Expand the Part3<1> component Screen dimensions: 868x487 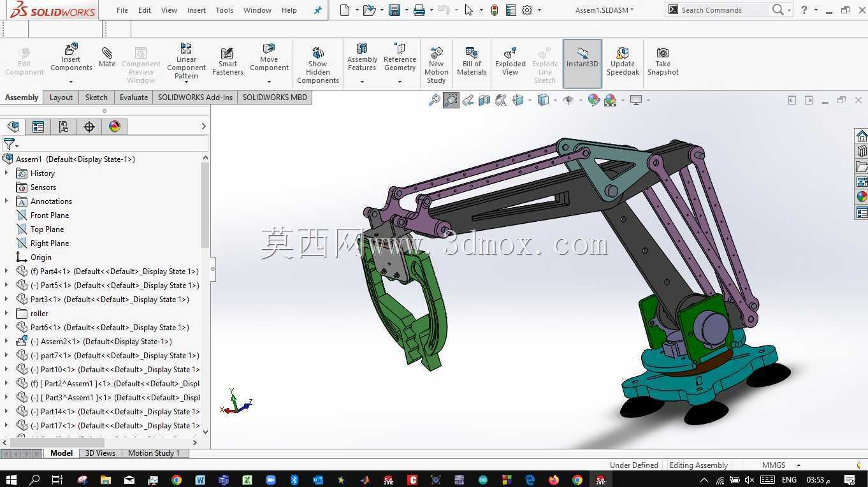[6, 300]
